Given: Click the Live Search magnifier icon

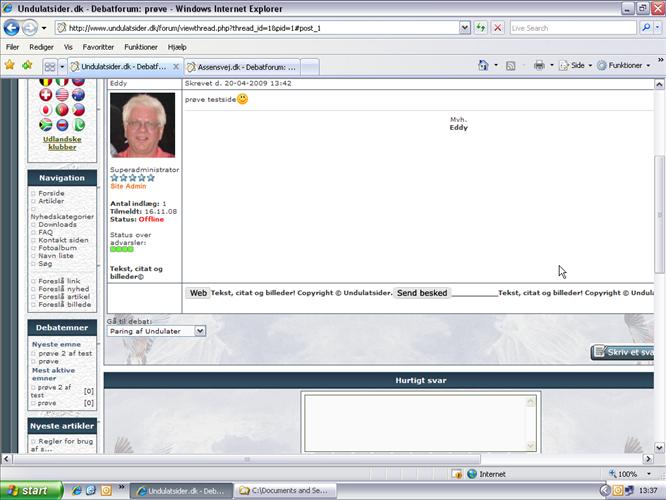Looking at the screenshot, I should click(x=646, y=27).
